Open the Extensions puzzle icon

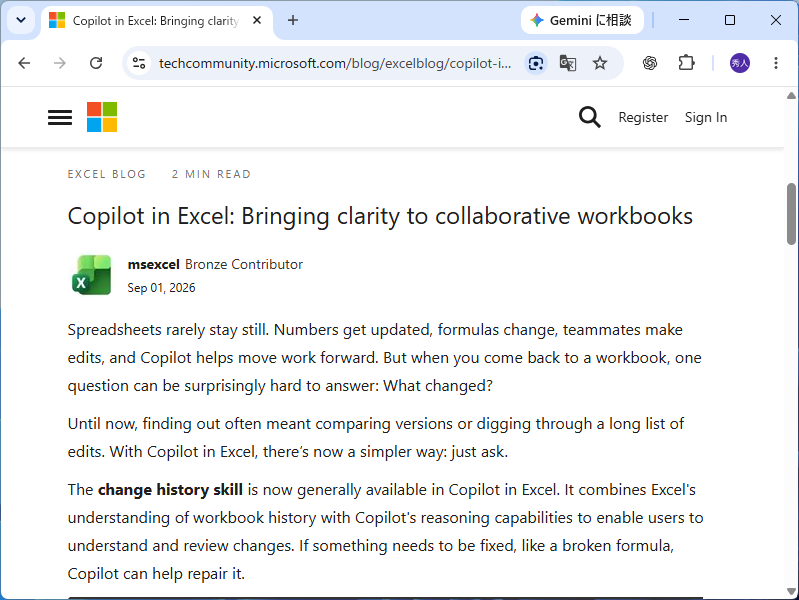686,63
